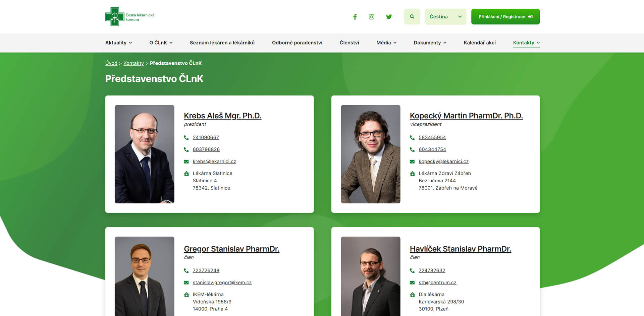Click envelope icon beside stanislav.gregor@ikem.cz

[x=186, y=282]
